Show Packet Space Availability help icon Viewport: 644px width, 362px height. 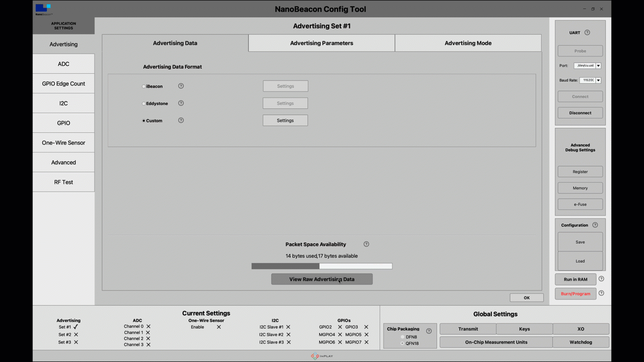(366, 244)
